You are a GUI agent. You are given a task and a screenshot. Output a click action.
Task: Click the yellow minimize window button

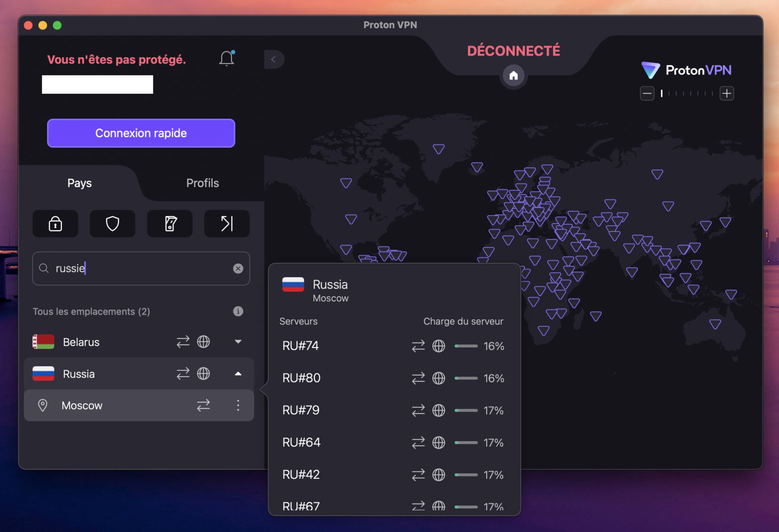click(43, 25)
